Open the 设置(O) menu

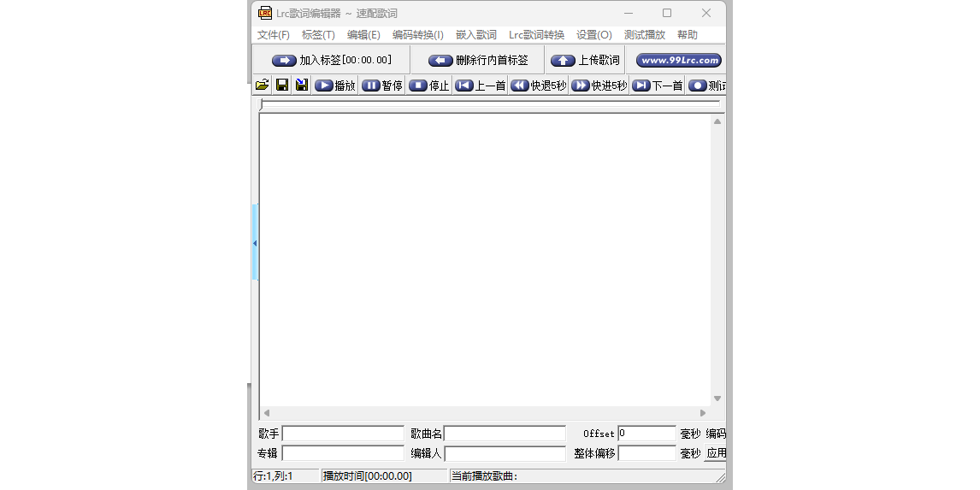click(593, 35)
